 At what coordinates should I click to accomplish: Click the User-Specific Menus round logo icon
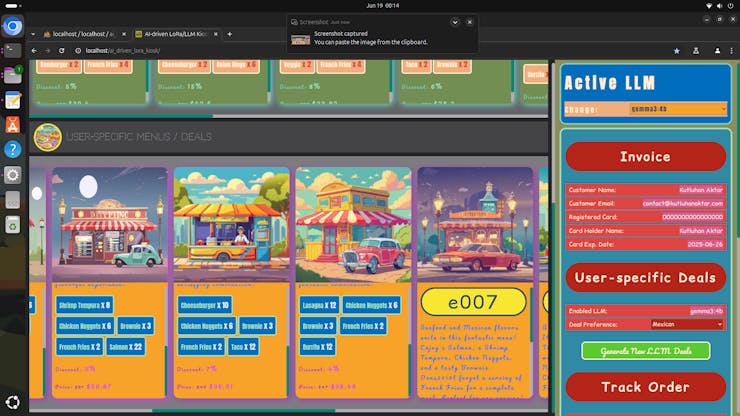coord(46,136)
